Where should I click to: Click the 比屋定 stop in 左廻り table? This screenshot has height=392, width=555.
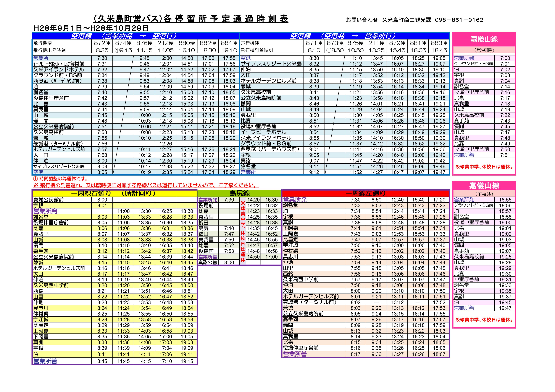click(x=290, y=240)
